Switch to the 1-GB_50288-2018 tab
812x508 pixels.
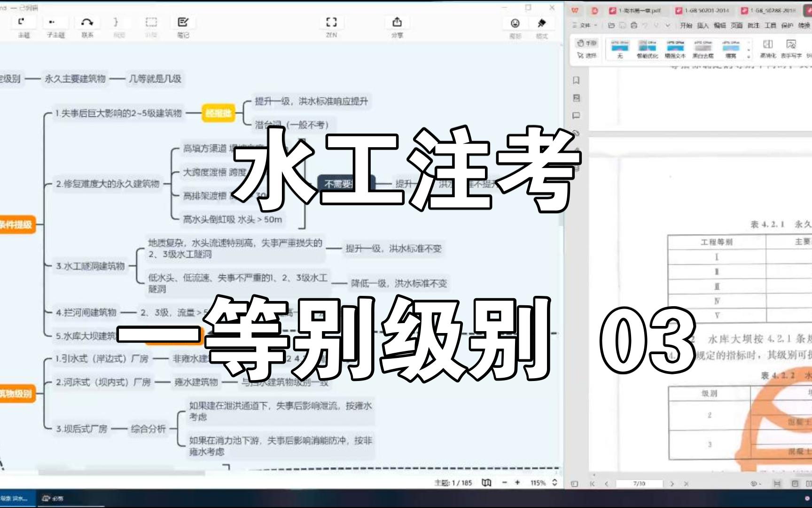[x=768, y=10]
